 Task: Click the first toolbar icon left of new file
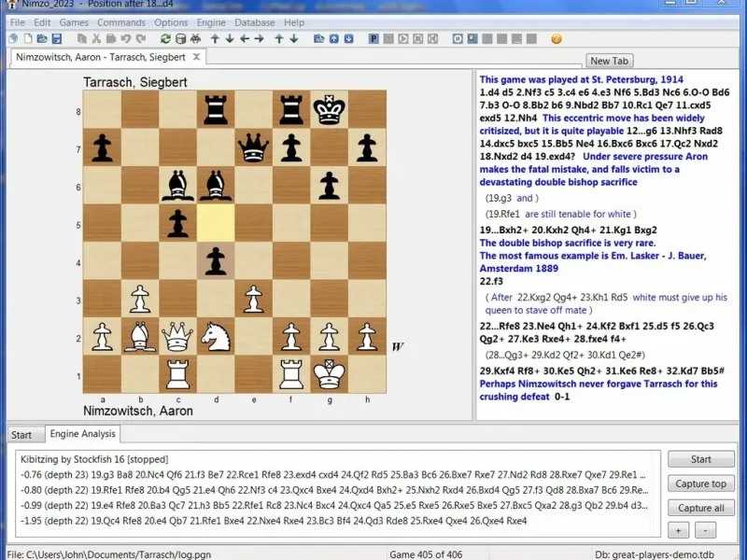pyautogui.click(x=13, y=39)
